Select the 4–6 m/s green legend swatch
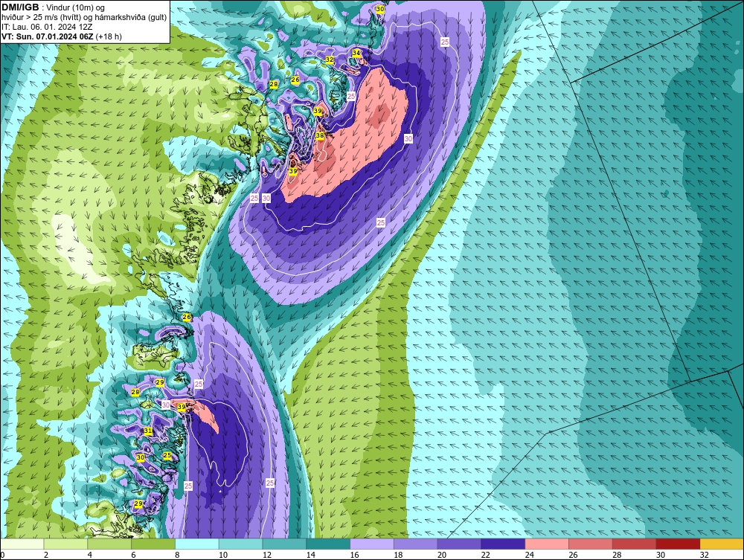The height and width of the screenshot is (560, 744). (x=109, y=544)
